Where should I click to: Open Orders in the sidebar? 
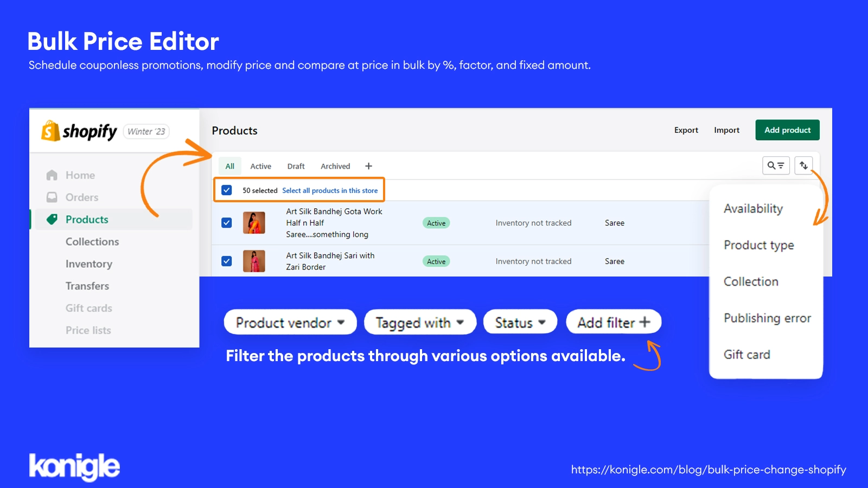click(x=82, y=197)
